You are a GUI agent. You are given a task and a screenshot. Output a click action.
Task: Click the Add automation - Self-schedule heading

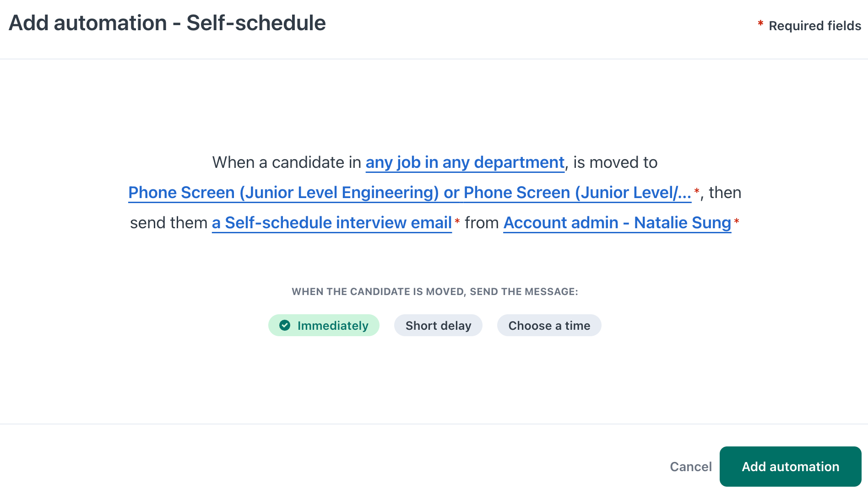coord(167,23)
